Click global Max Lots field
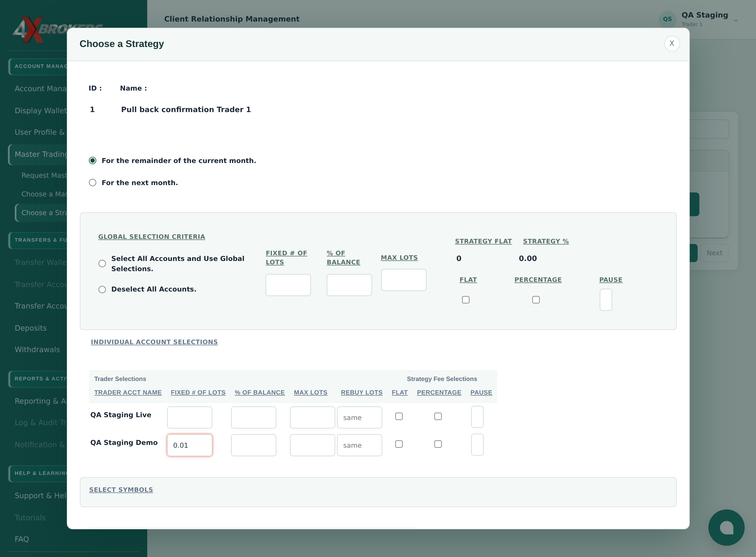The width and height of the screenshot is (756, 557). [x=403, y=280]
